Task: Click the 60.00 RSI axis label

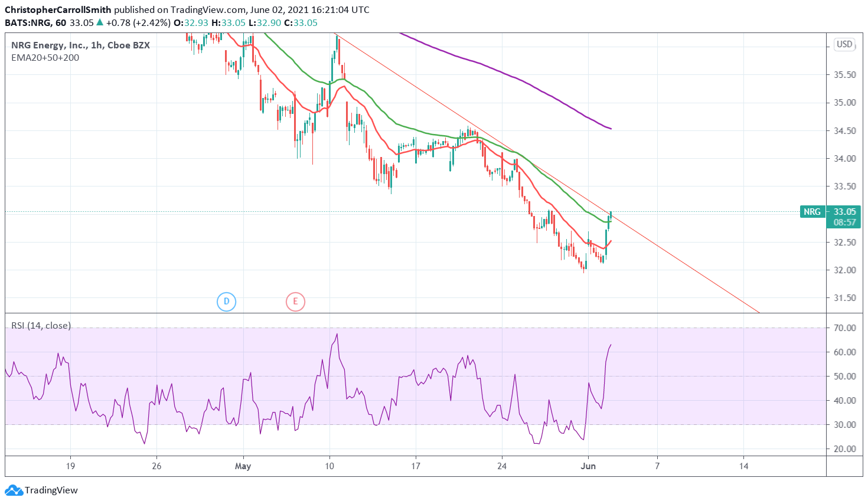Action: click(x=844, y=352)
